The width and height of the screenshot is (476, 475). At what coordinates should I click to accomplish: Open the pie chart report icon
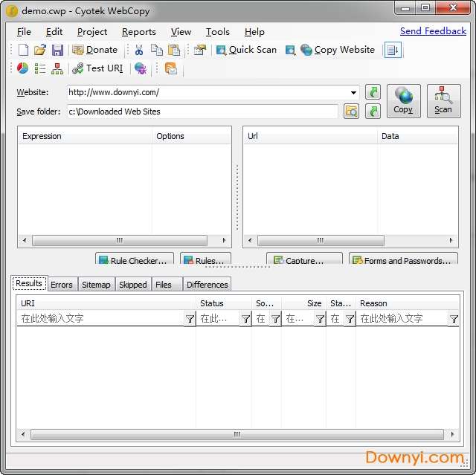pos(22,68)
